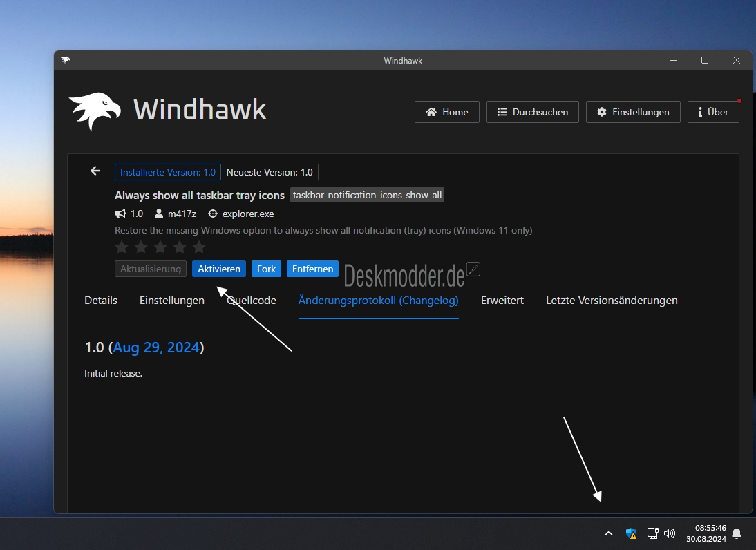Click the crosshair icon beside explorer.exe

213,214
